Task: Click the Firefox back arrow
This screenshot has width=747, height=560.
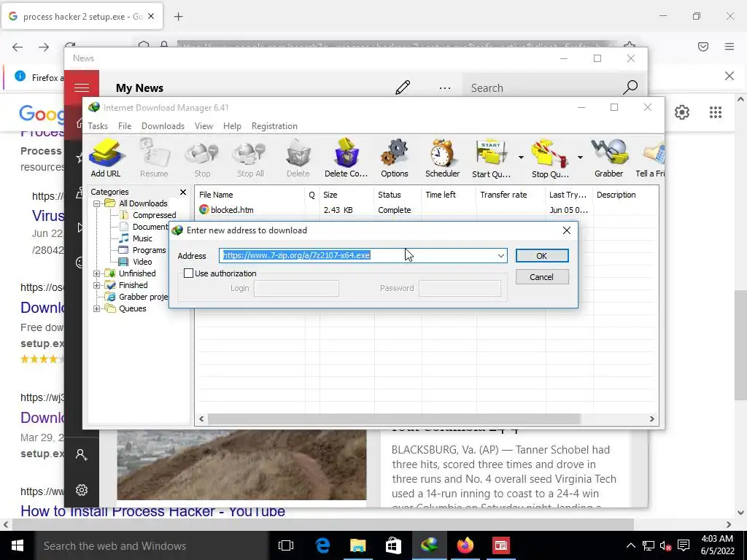Action: click(x=18, y=47)
